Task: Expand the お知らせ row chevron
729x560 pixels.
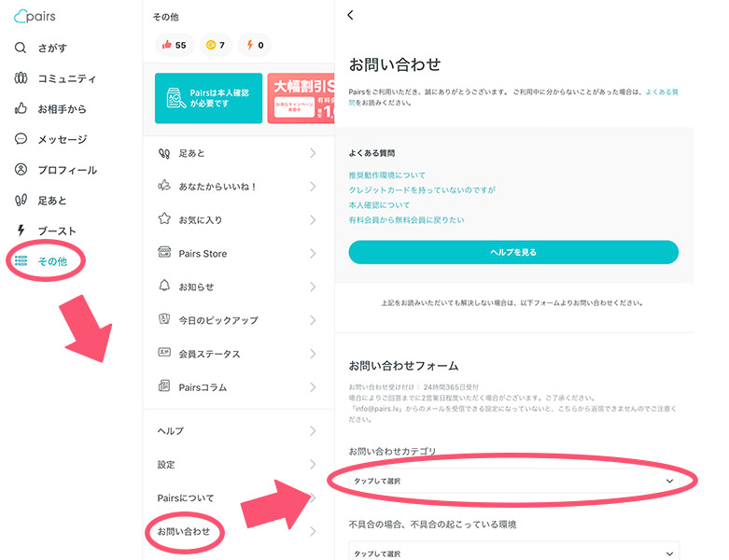Action: click(x=313, y=287)
